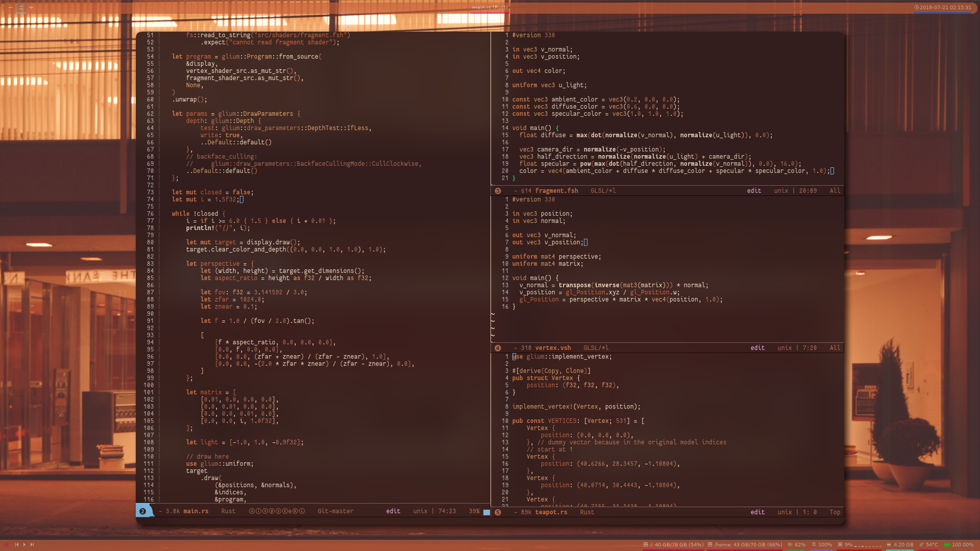Select the GLSL file type indicator fragment.fsh

(601, 190)
